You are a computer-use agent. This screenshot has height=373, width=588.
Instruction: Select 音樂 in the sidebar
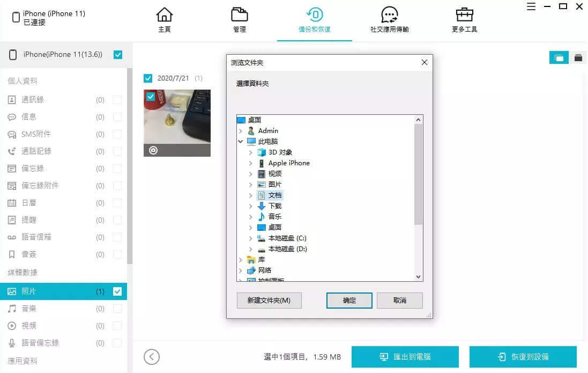(29, 309)
